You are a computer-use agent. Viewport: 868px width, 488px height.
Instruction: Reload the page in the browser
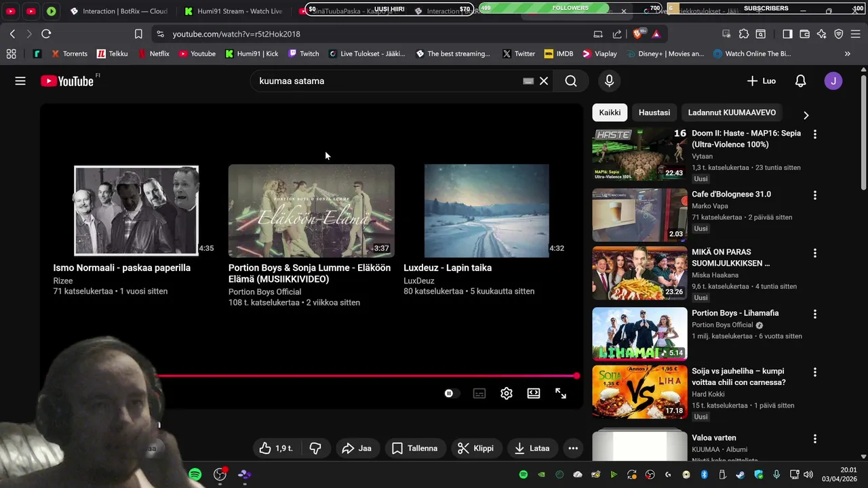coord(46,34)
